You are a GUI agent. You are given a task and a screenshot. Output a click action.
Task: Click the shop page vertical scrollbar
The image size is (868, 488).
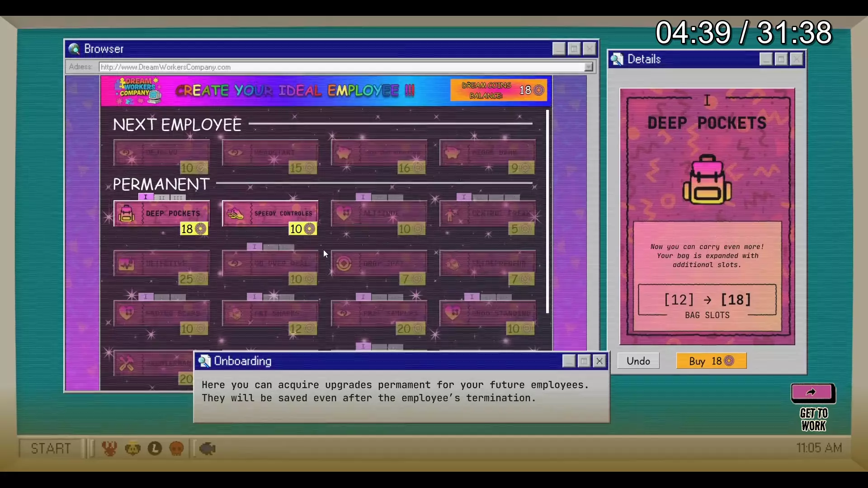tap(547, 211)
